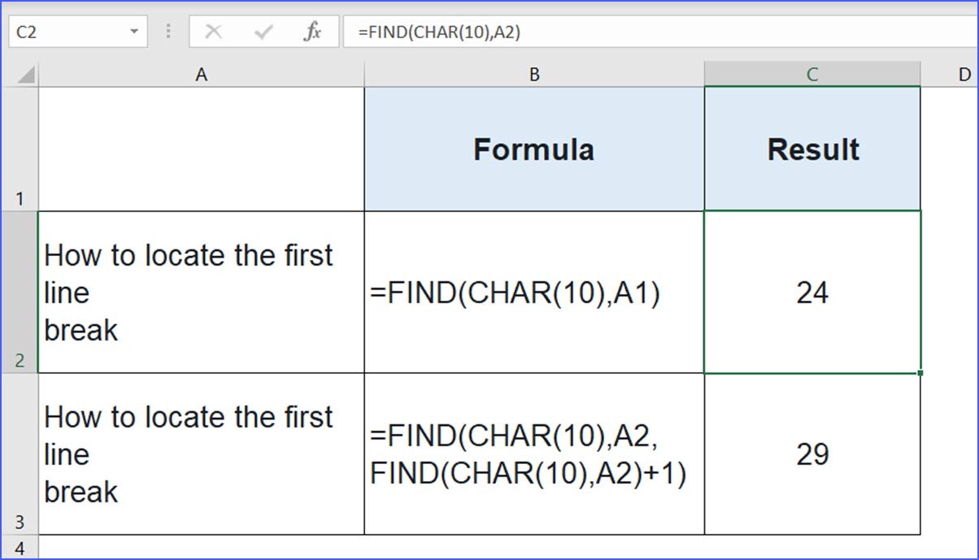Screen dimensions: 979x560
Task: Click the Enter checkmark icon
Action: 261,32
